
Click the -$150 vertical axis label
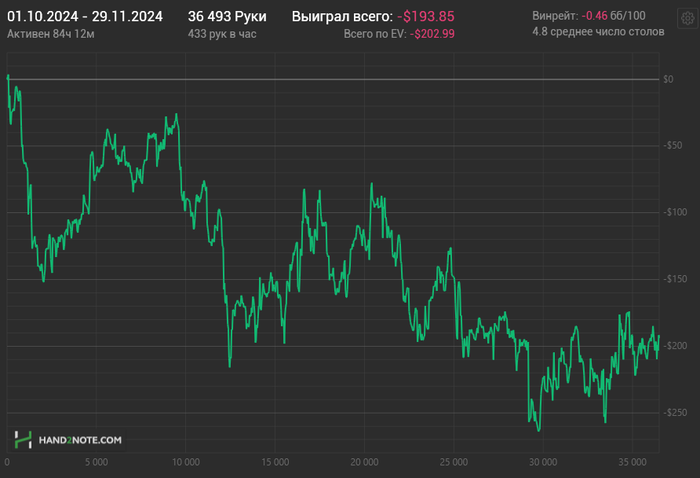677,279
